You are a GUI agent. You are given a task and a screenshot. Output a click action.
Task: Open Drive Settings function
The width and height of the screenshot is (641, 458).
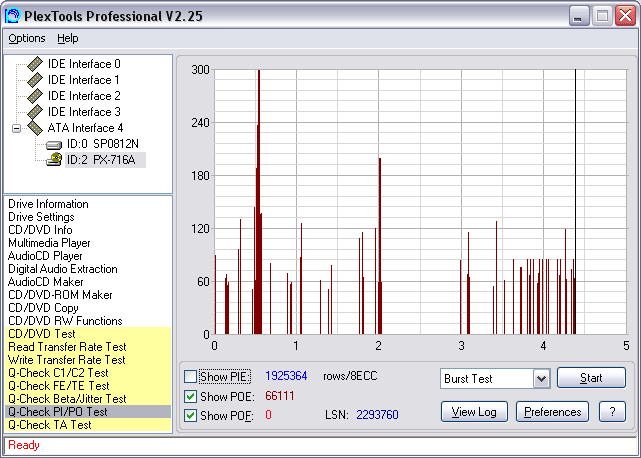[x=41, y=217]
